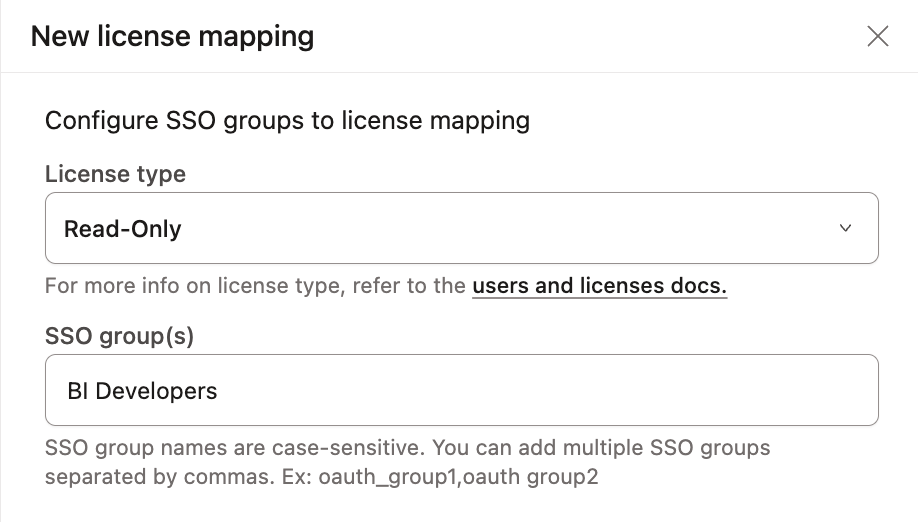The image size is (918, 522).
Task: Click empty space right of BI Developers
Action: click(x=550, y=390)
